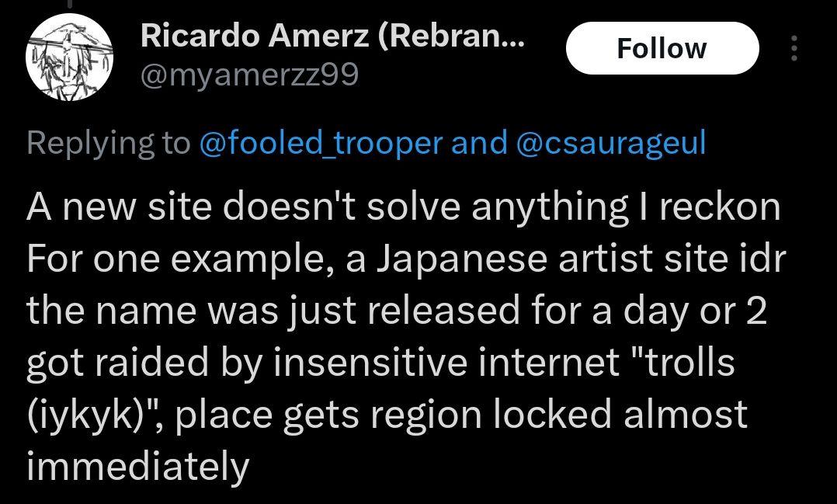Image resolution: width=837 pixels, height=504 pixels.
Task: Click the line "the name was just released"
Action: pos(396,311)
